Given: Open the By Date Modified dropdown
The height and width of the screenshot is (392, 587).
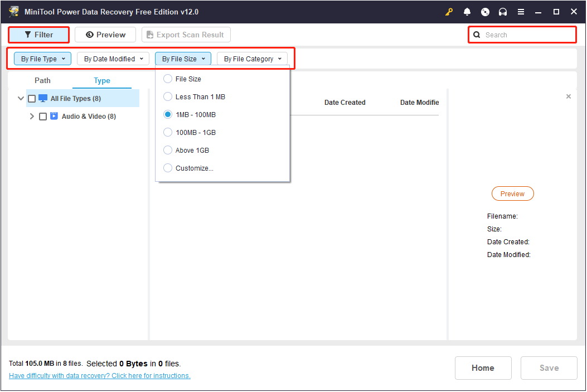Looking at the screenshot, I should tap(113, 59).
